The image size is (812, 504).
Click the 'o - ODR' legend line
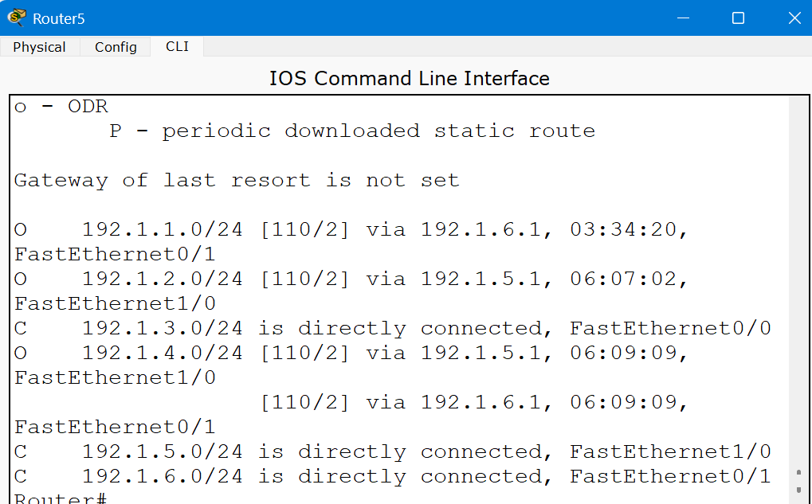click(x=61, y=107)
